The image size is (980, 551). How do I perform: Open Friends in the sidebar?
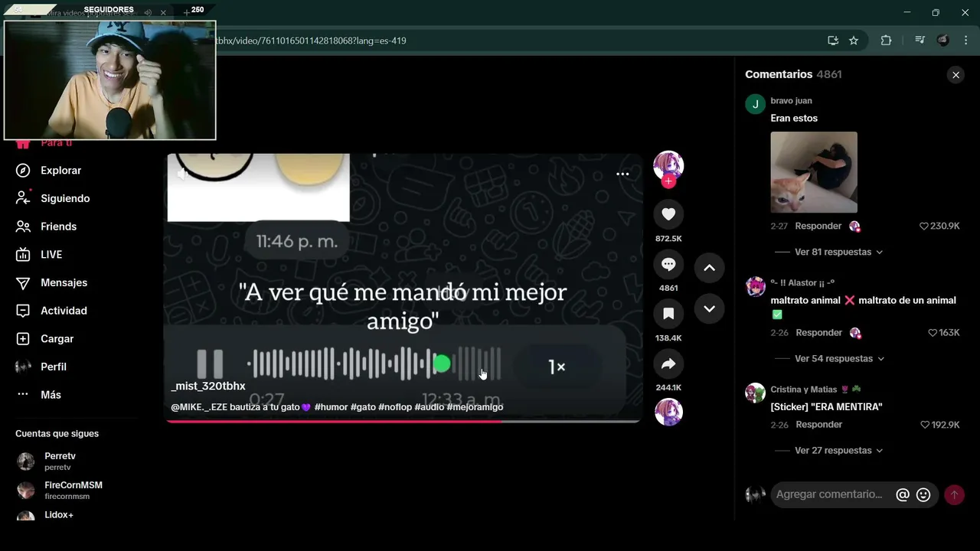(47, 227)
